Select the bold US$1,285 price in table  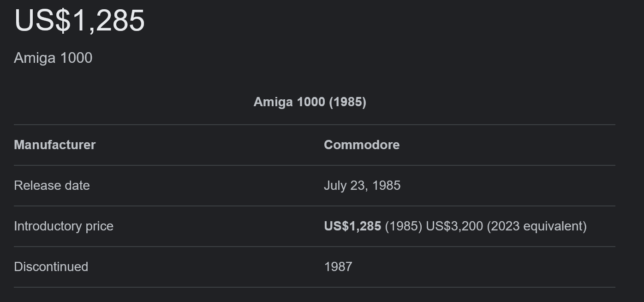[x=352, y=226]
